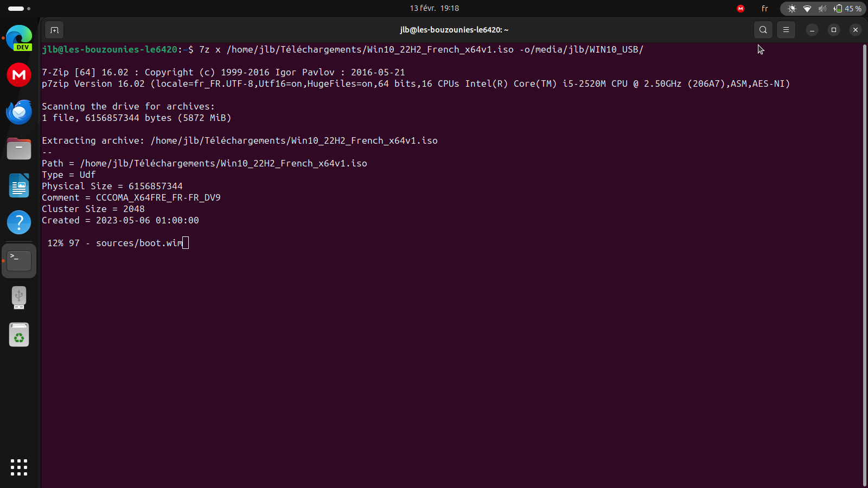
Task: Click the 'Type = Udf' line
Action: pos(69,175)
